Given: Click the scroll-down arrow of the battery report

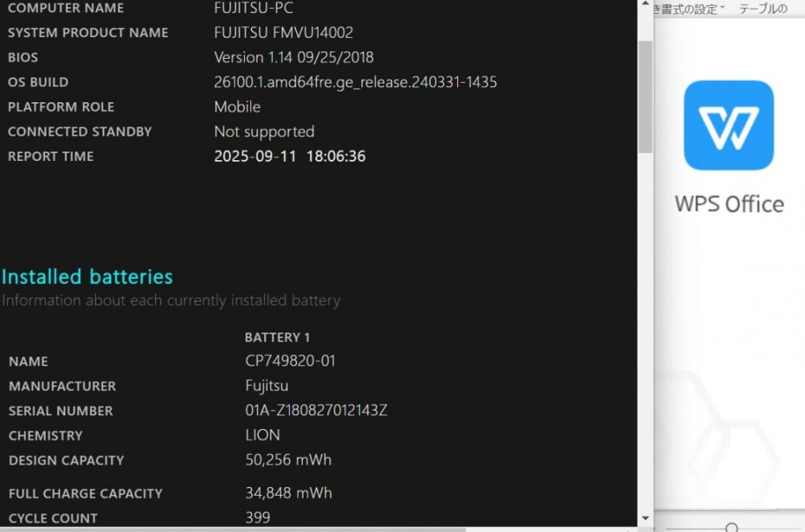Looking at the screenshot, I should pos(646,518).
